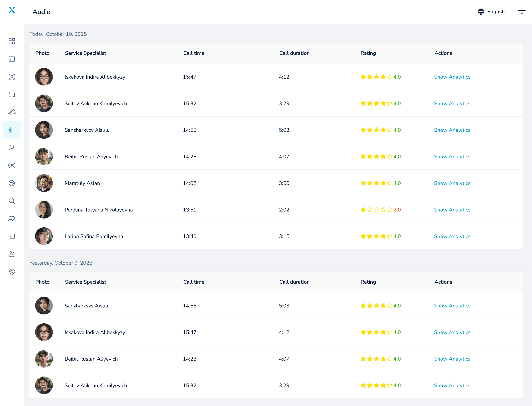Open the audio waveform sidebar icon

pyautogui.click(x=12, y=130)
